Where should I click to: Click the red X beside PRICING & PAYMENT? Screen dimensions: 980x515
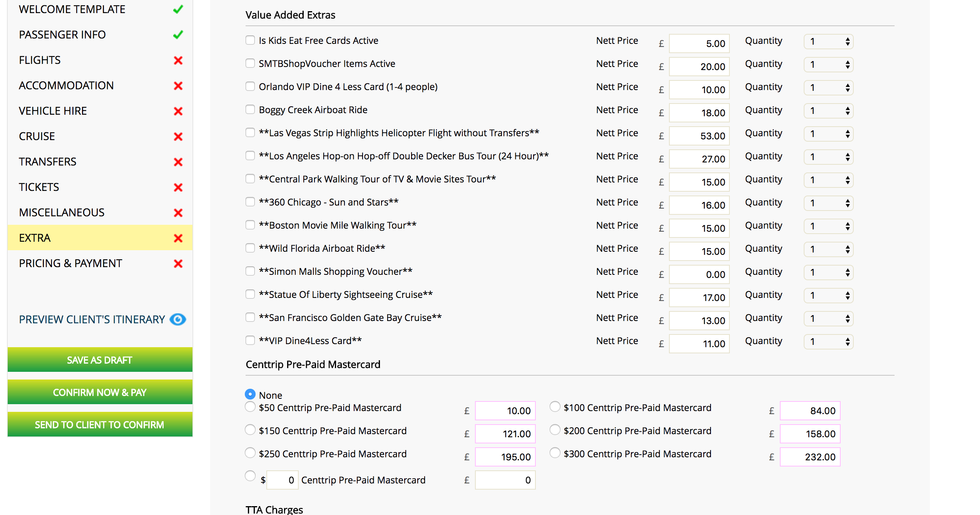pyautogui.click(x=178, y=264)
